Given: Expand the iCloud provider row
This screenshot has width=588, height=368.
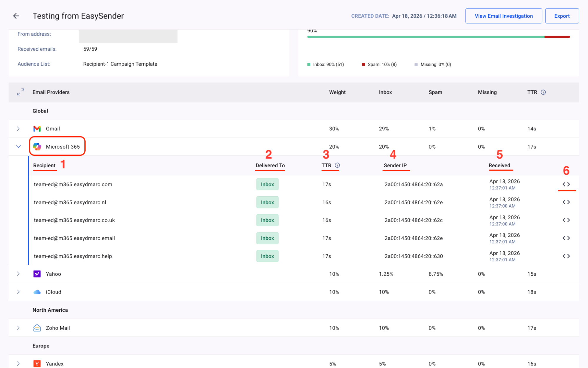Looking at the screenshot, I should (18, 292).
